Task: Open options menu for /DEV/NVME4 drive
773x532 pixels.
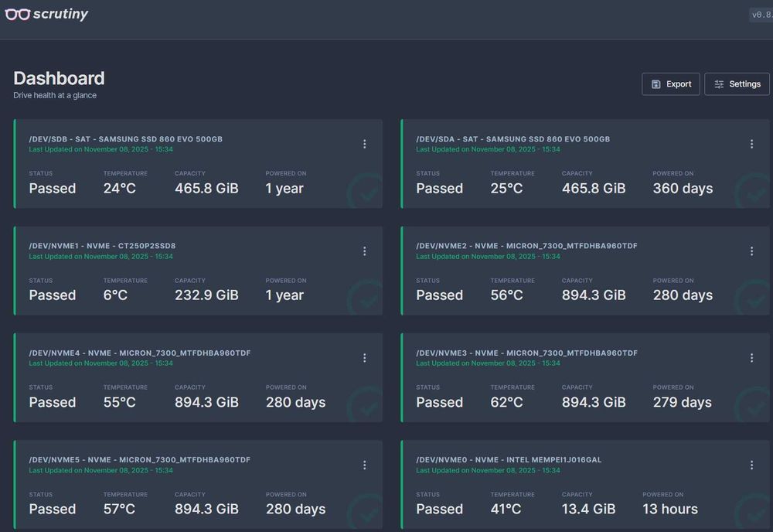Action: coord(364,358)
